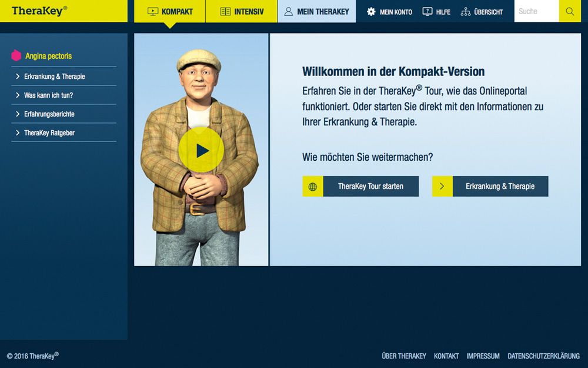Screen dimensions: 588x368
Task: Expand chevron for TheraKey Ratgeber
Action: coord(18,132)
